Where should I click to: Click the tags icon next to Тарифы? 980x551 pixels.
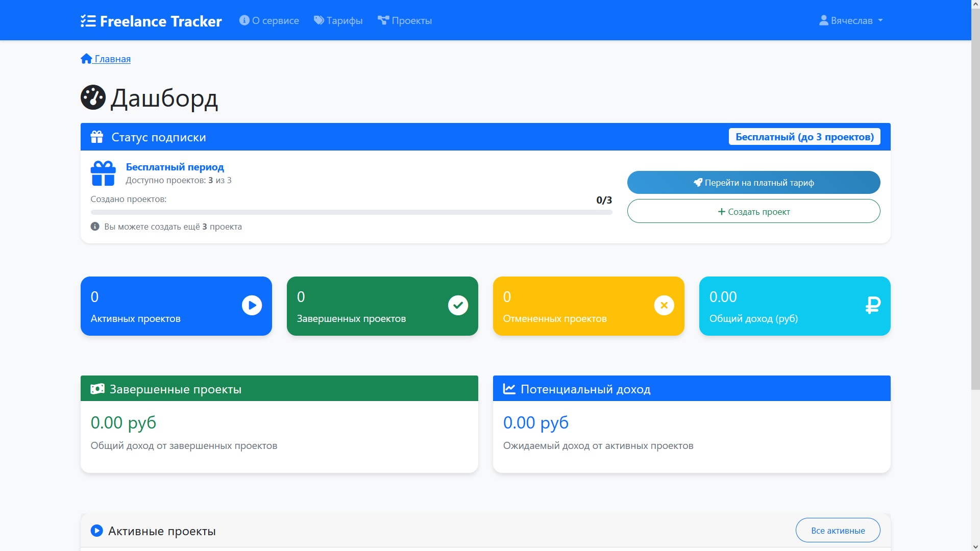319,20
